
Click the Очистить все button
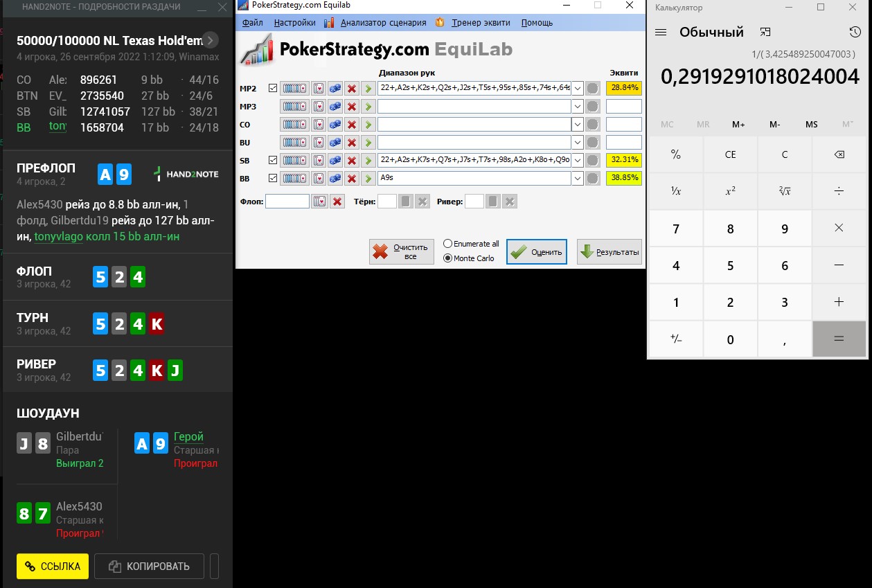402,252
